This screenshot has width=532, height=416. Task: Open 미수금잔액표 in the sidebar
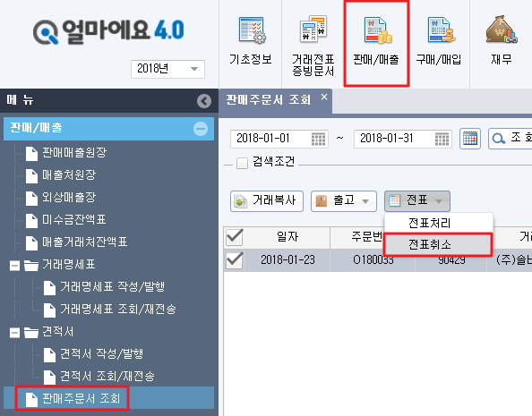(74, 220)
